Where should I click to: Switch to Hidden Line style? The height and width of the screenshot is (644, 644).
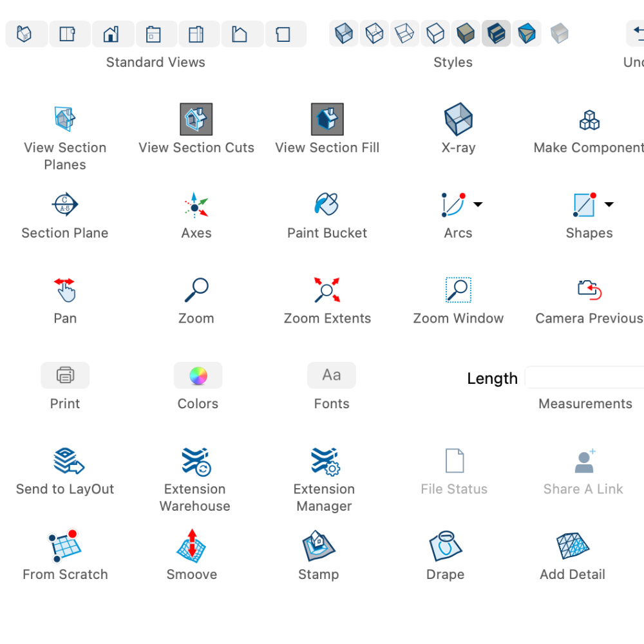click(435, 33)
